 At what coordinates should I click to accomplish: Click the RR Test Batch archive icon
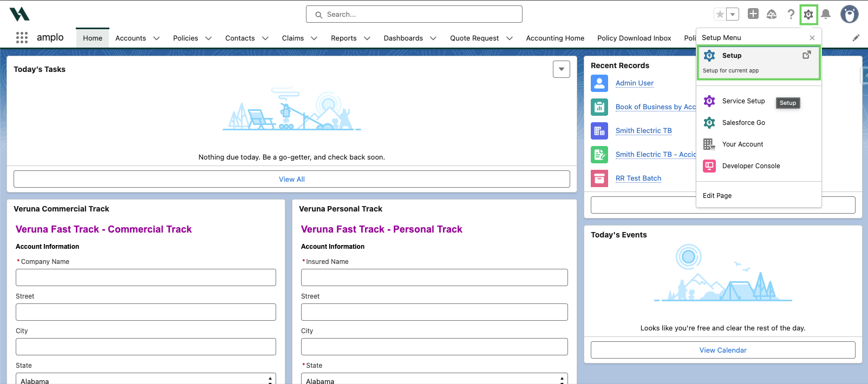[x=599, y=178]
